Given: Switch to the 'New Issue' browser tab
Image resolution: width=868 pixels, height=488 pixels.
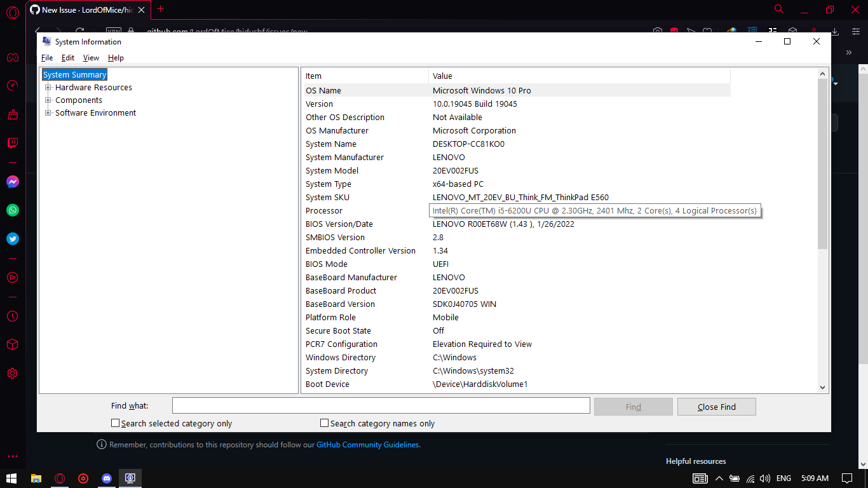Looking at the screenshot, I should tap(88, 10).
